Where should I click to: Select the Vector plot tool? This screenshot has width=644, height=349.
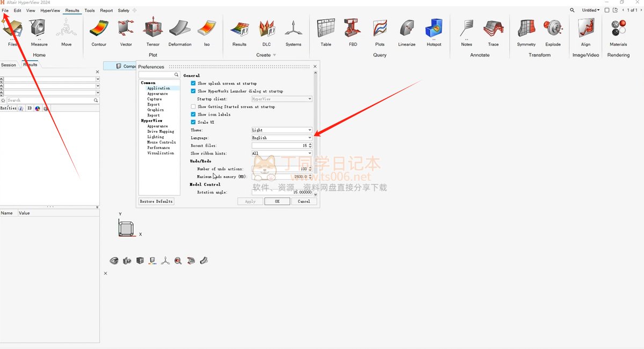[x=126, y=32]
